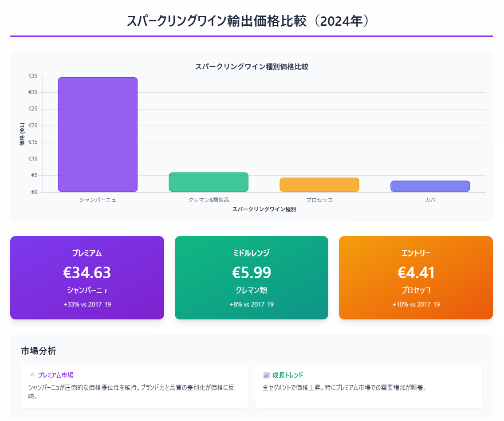Screen dimensions: 504x421
Task: Click the chart icon beside 成長トレンド
Action: (266, 375)
